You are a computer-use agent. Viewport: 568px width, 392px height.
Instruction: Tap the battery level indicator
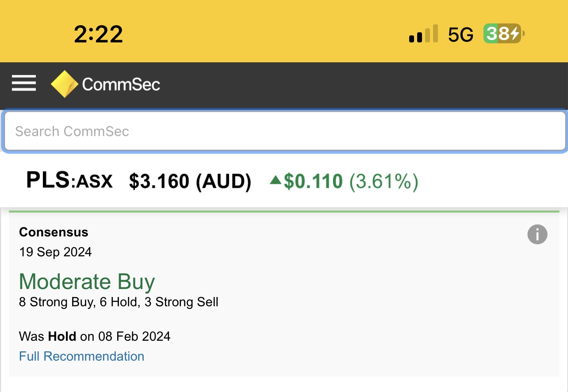click(504, 34)
